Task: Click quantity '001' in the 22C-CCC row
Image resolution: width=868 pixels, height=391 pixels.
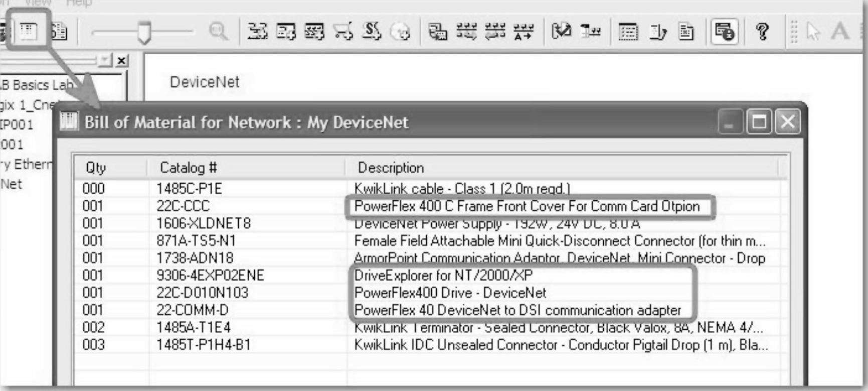Action: point(93,206)
